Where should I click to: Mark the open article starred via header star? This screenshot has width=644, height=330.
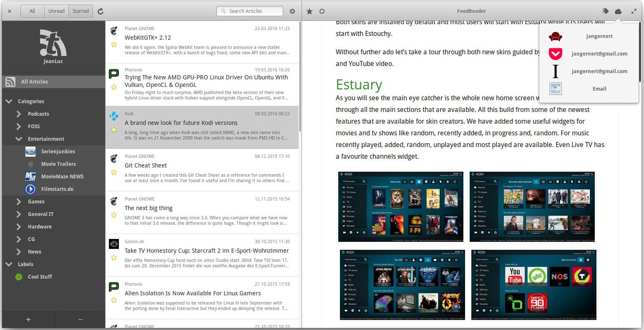(x=309, y=11)
